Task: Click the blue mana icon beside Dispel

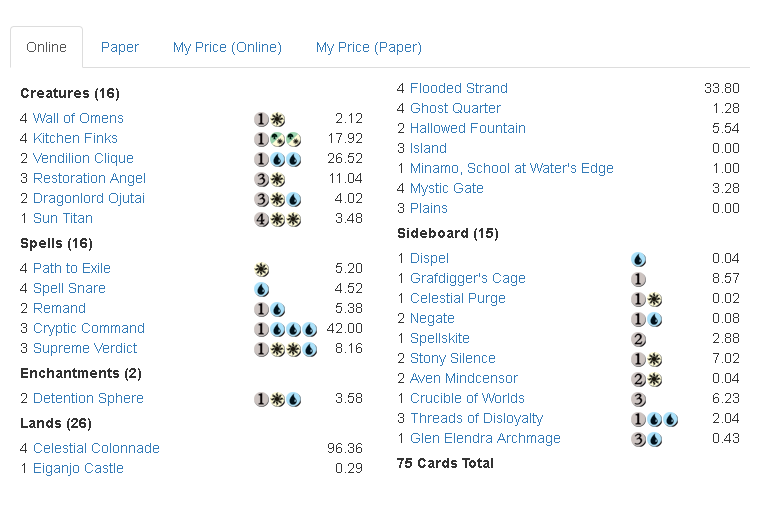Action: pyautogui.click(x=639, y=259)
